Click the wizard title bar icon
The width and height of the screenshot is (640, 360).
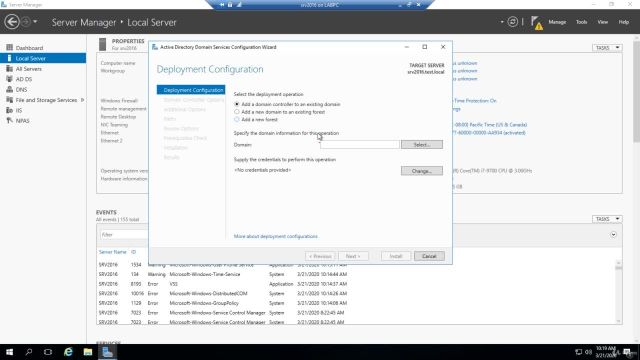(x=155, y=47)
